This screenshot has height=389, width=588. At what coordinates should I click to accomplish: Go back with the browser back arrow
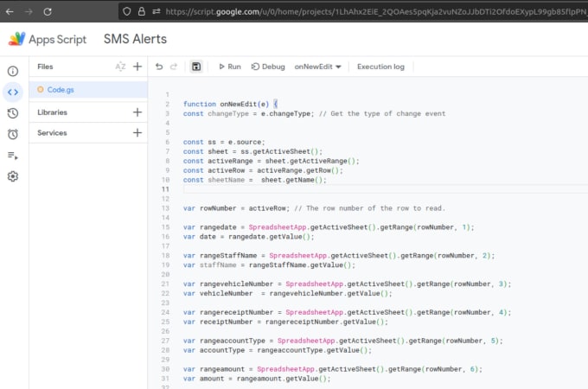click(x=10, y=11)
